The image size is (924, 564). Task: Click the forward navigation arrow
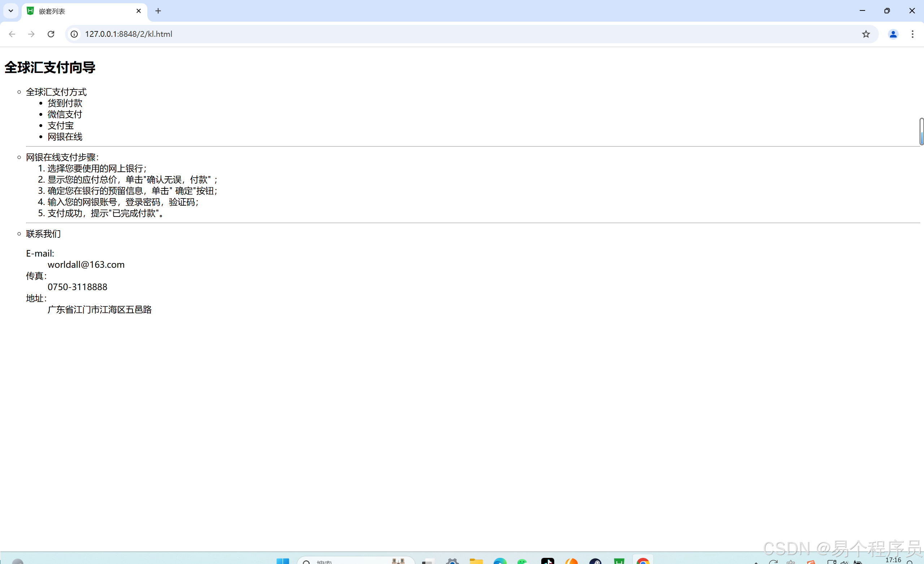tap(31, 34)
